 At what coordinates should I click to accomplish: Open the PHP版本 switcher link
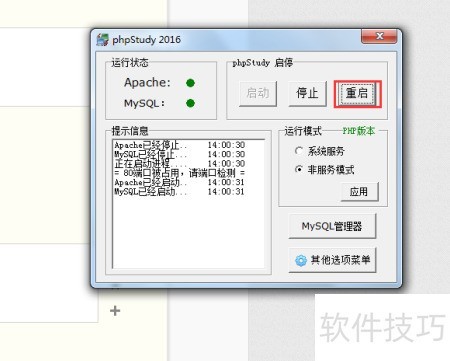[x=359, y=131]
